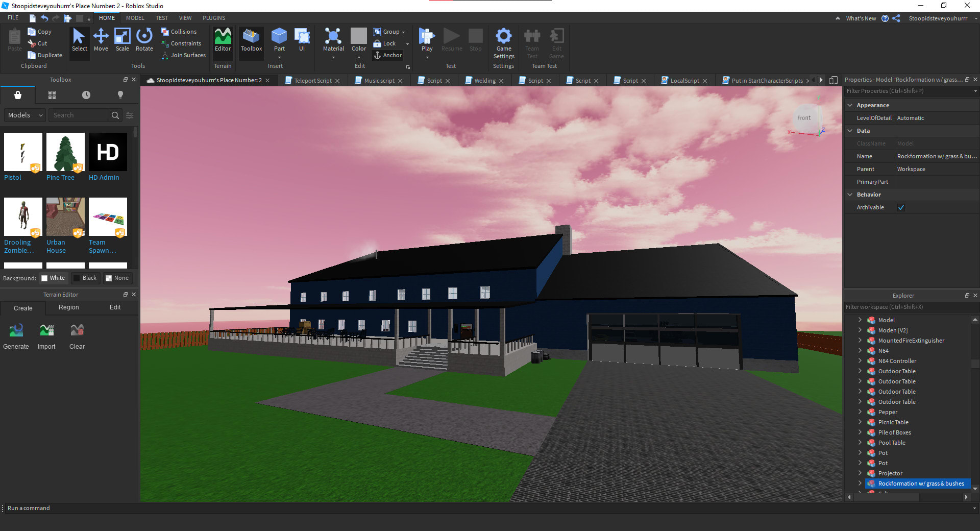The height and width of the screenshot is (531, 980).
Task: Switch to the MODEL ribbon tab
Action: (x=135, y=18)
